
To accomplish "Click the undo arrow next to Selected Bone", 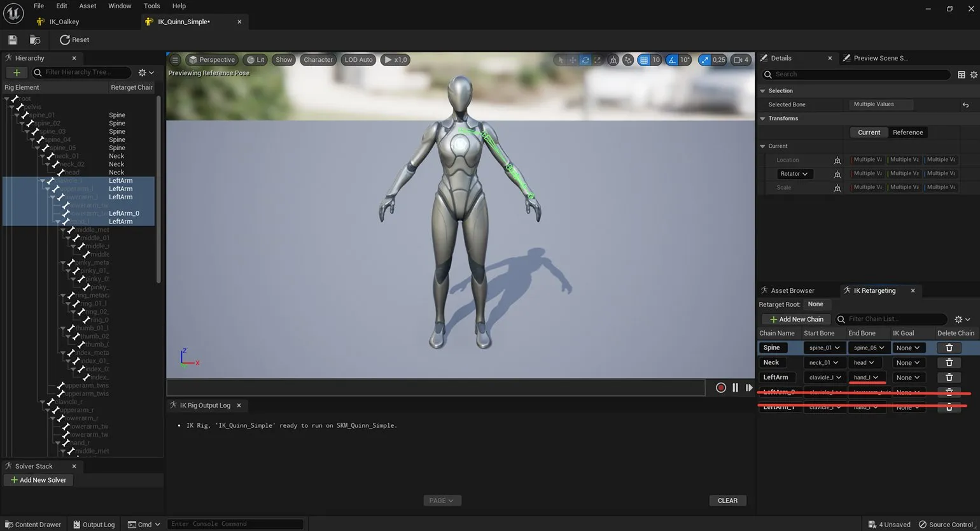I will 965,104.
